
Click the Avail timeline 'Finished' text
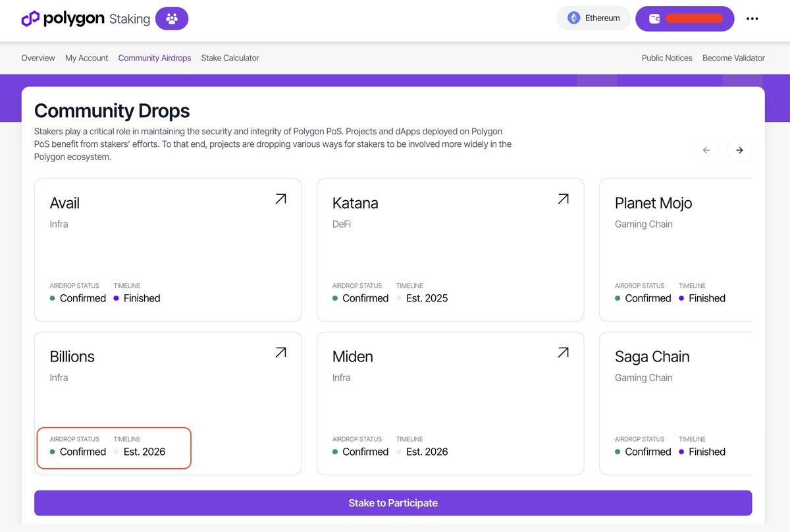coord(142,298)
